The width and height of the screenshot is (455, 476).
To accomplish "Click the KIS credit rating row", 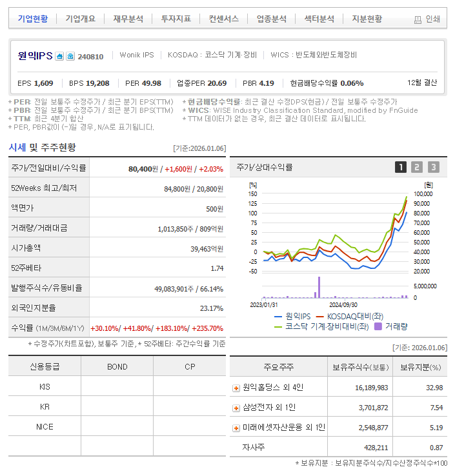I will (x=117, y=386).
